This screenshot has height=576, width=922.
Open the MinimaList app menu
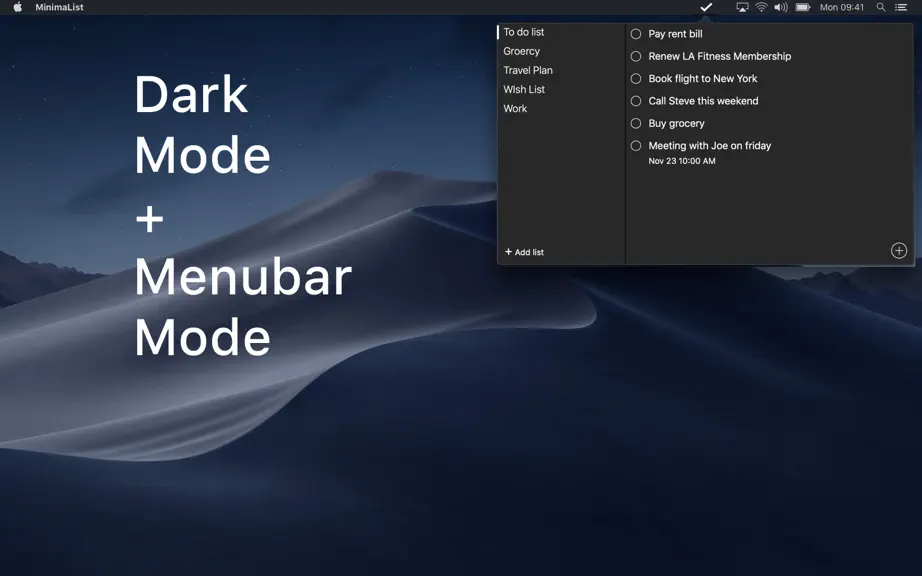59,7
